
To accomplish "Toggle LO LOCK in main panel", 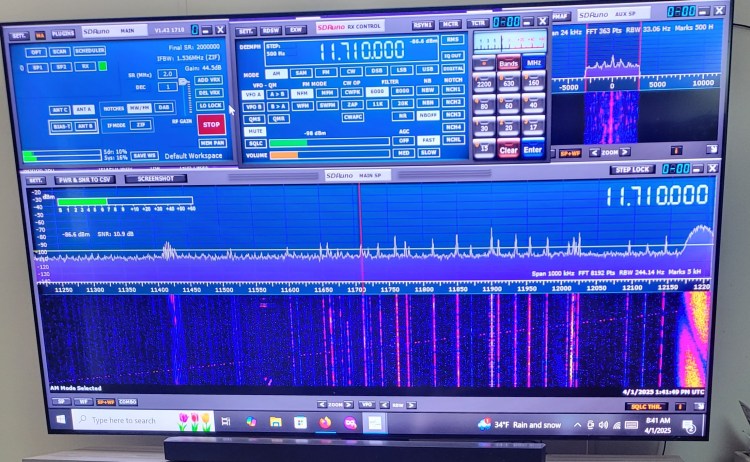I will (x=210, y=105).
